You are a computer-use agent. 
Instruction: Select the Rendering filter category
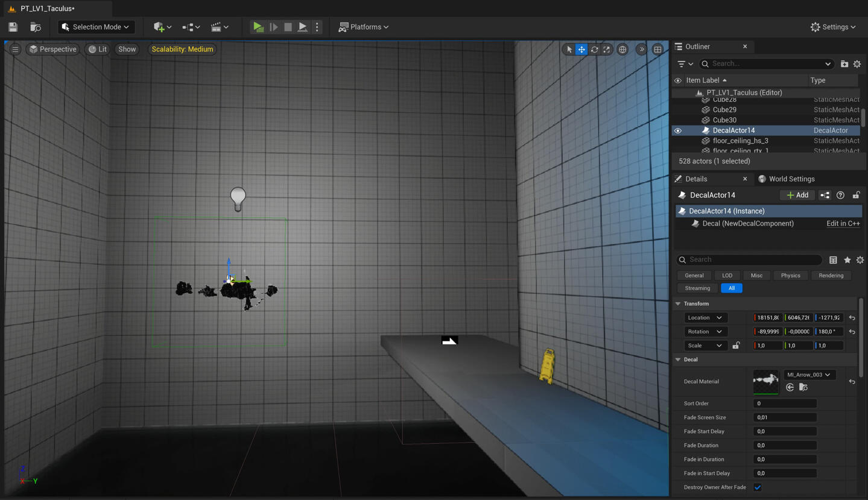click(831, 276)
